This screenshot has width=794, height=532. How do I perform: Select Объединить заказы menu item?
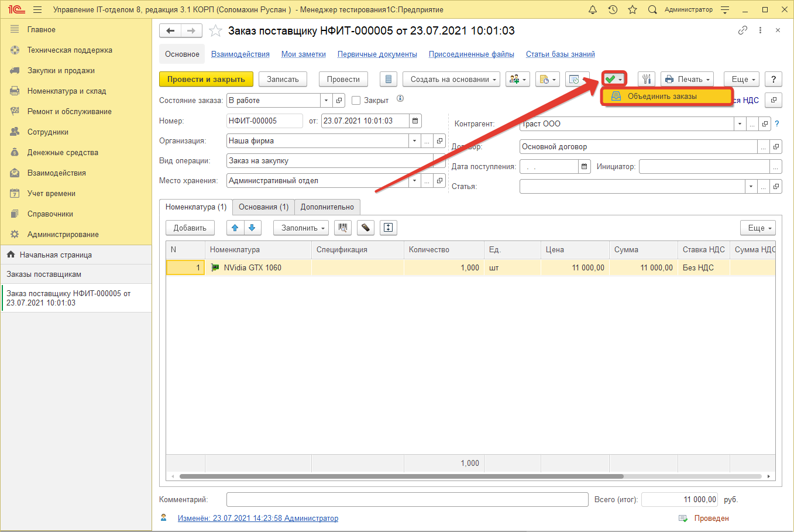(662, 97)
